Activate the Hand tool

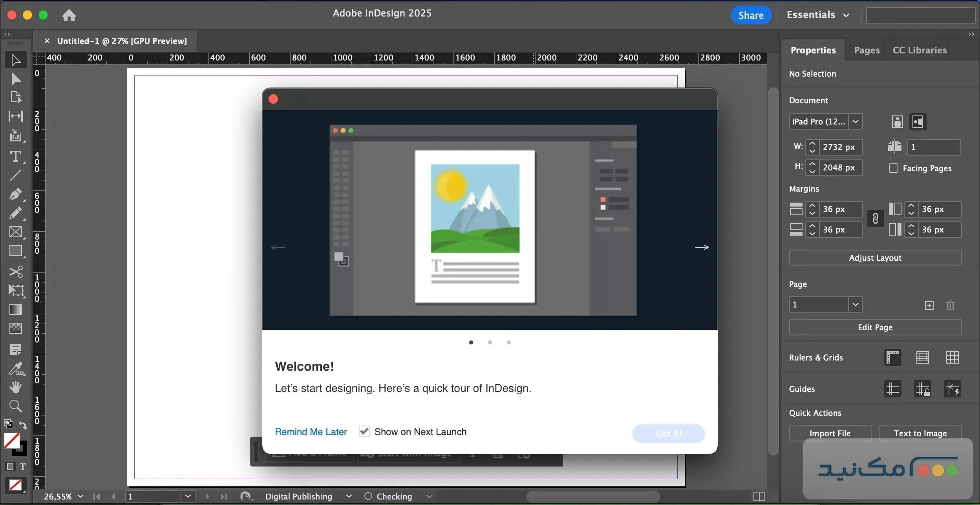click(16, 387)
